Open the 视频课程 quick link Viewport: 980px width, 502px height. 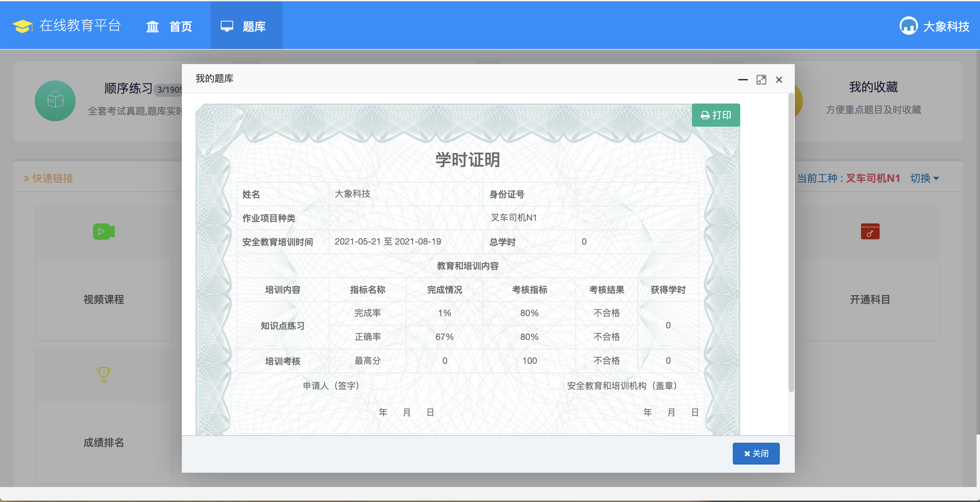(x=104, y=299)
